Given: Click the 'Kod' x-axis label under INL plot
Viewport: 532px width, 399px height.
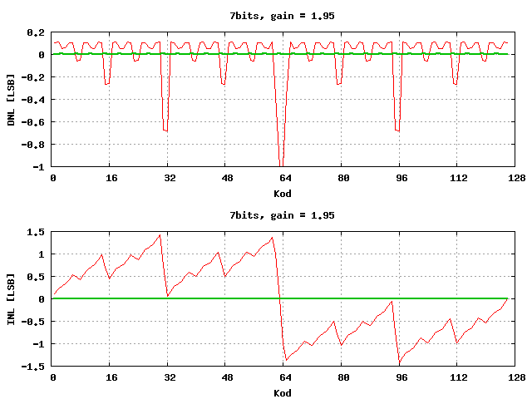Looking at the screenshot, I should click(x=282, y=392).
